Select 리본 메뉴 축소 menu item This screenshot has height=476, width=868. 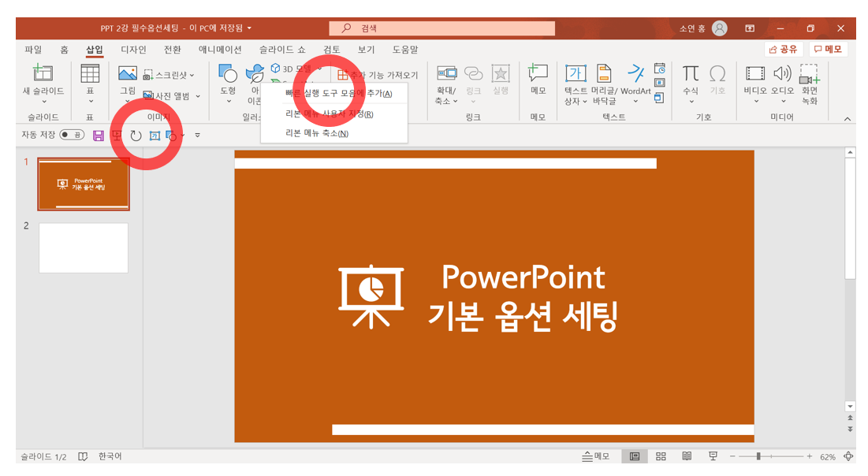(x=334, y=133)
